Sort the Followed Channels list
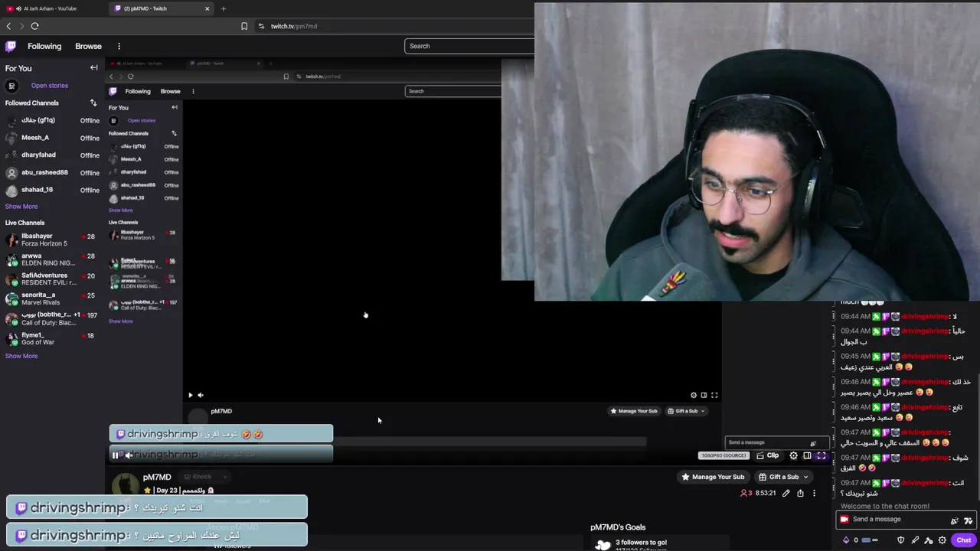The width and height of the screenshot is (980, 551). pyautogui.click(x=93, y=103)
